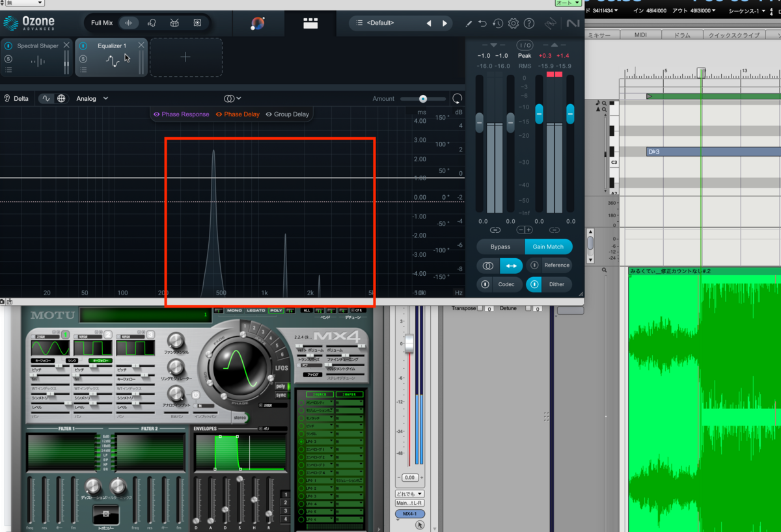Select the bass speaker focus icon

(x=197, y=23)
